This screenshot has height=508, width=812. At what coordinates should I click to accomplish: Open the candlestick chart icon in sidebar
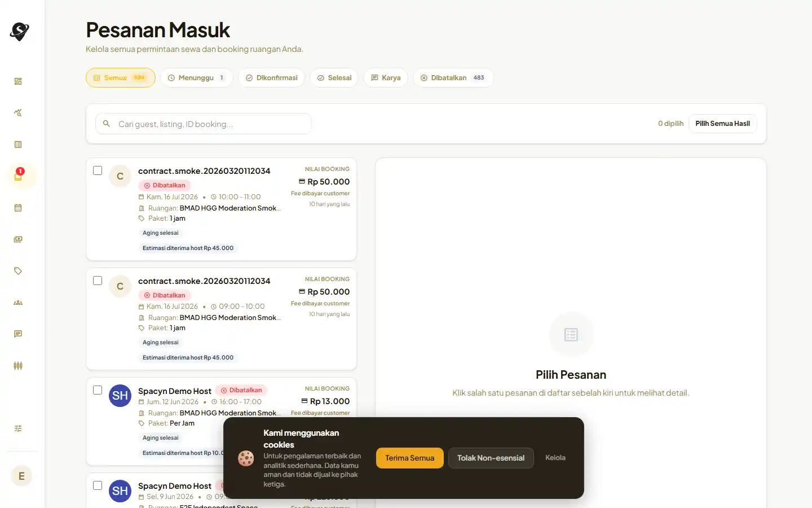(x=18, y=366)
